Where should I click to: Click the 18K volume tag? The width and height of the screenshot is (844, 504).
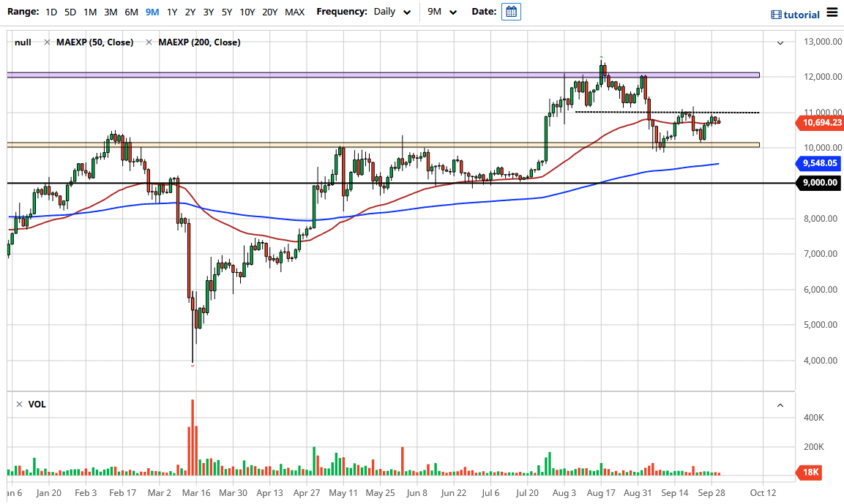pos(810,473)
